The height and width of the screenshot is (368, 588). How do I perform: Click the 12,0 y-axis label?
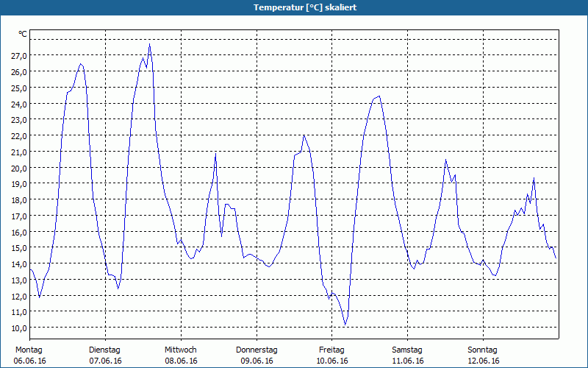point(19,297)
